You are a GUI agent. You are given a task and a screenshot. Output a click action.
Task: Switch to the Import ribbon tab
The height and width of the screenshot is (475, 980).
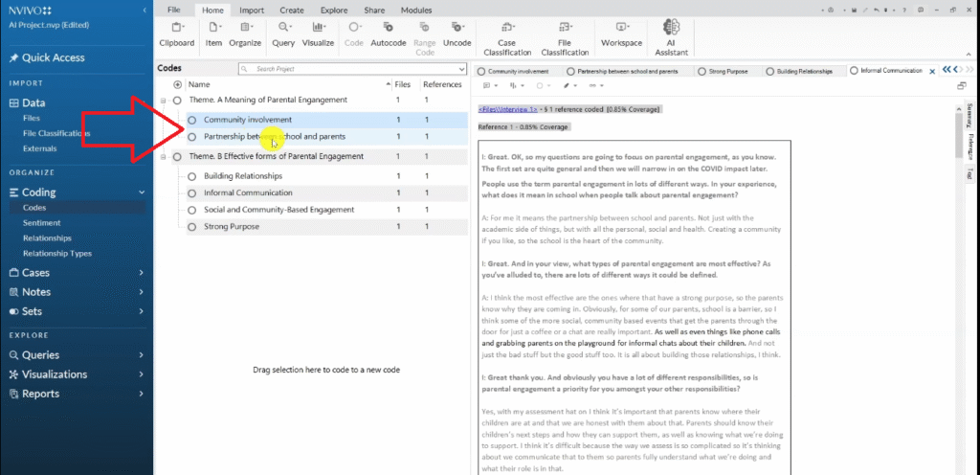[x=252, y=10]
